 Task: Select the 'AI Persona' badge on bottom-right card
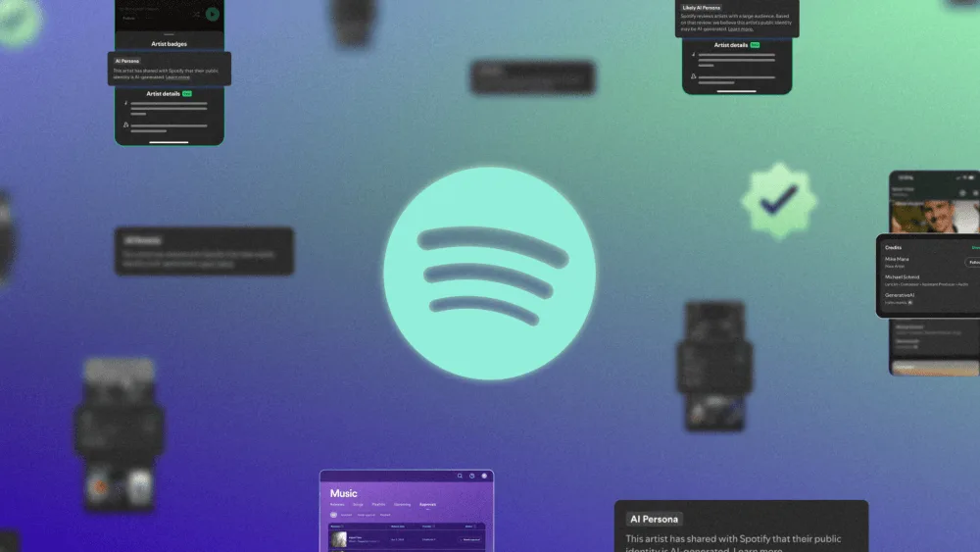click(654, 519)
